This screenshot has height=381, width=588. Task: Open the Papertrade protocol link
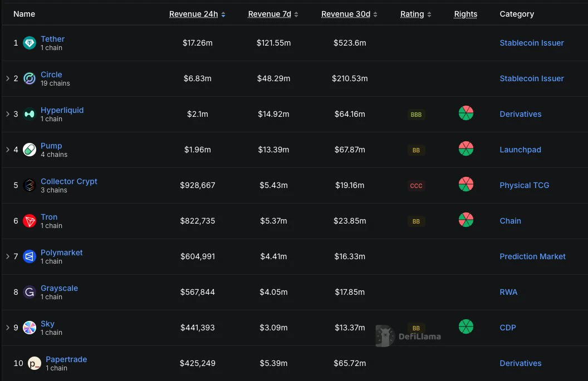pos(66,359)
